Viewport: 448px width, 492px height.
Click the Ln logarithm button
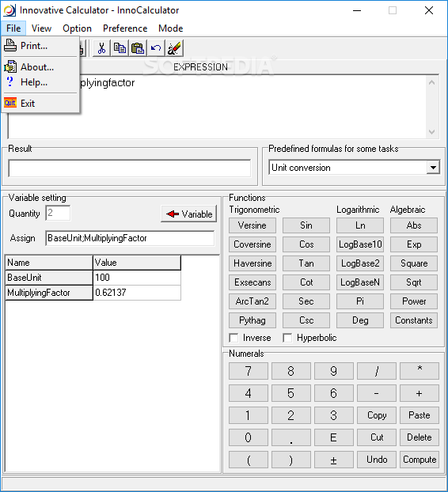click(x=360, y=225)
